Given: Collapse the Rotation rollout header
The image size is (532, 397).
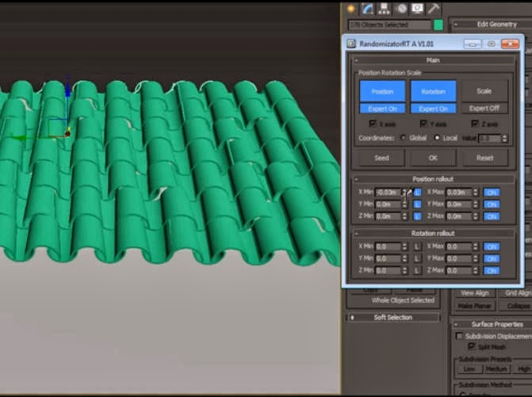Looking at the screenshot, I should [433, 233].
